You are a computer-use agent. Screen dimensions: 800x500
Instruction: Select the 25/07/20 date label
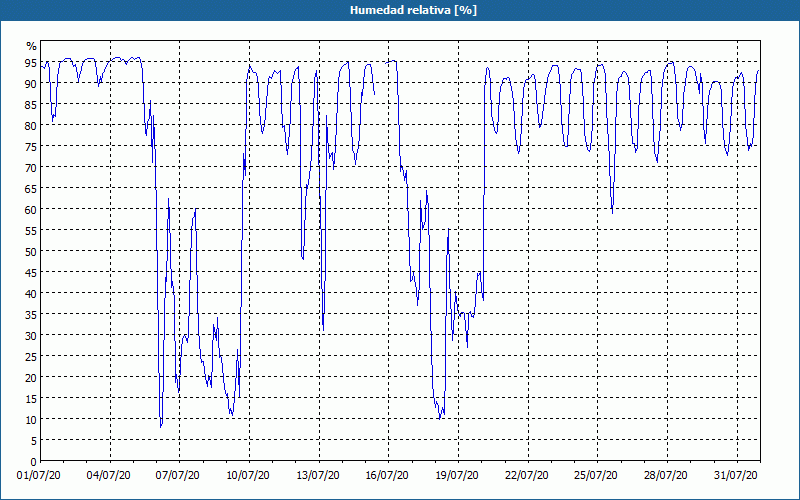click(x=596, y=476)
